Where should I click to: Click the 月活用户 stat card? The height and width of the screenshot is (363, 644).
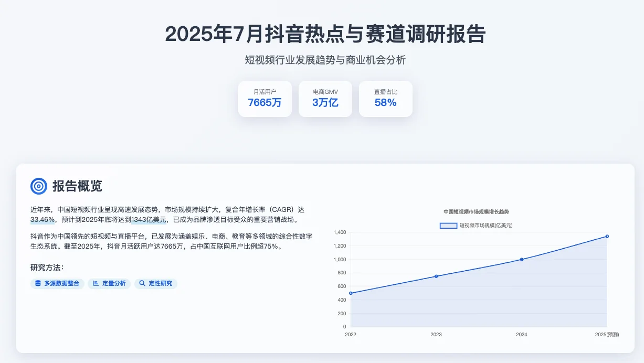tap(265, 99)
